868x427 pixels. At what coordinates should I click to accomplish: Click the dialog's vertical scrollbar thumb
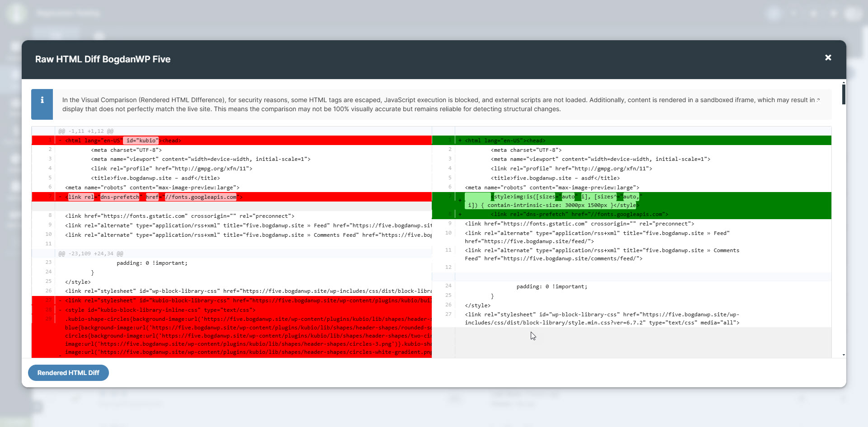844,94
